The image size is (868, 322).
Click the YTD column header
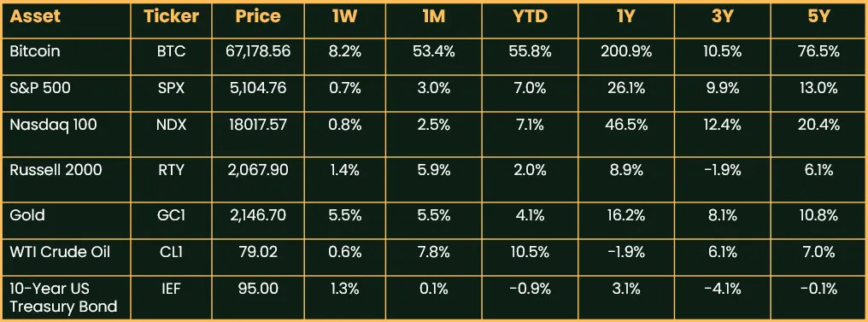click(530, 16)
